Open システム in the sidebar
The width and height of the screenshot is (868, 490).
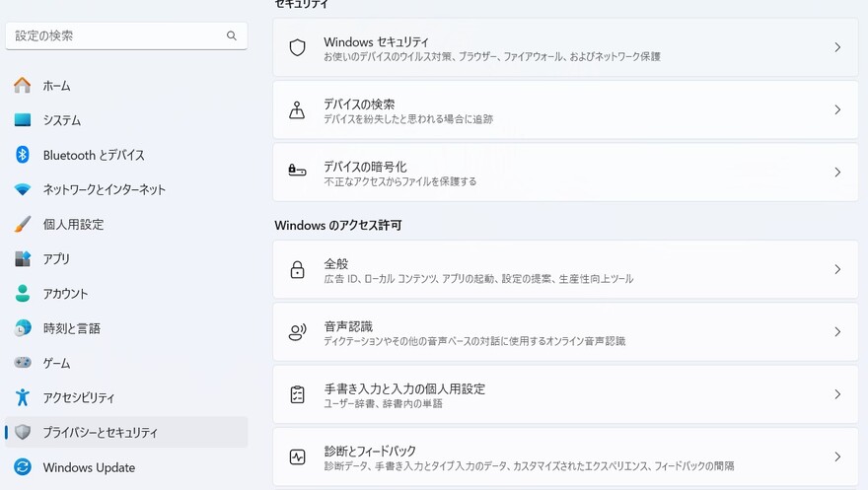coord(126,120)
